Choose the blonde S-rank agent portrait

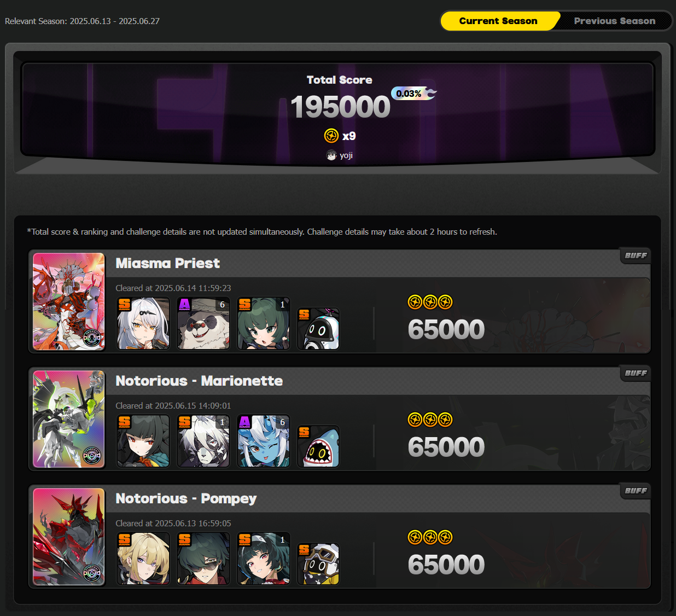(x=143, y=559)
